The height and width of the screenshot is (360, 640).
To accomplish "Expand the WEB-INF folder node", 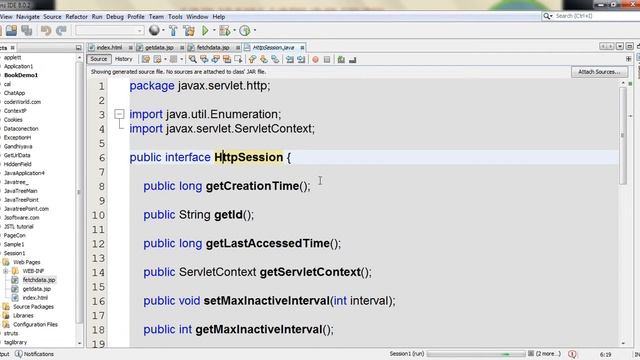I will point(6,271).
